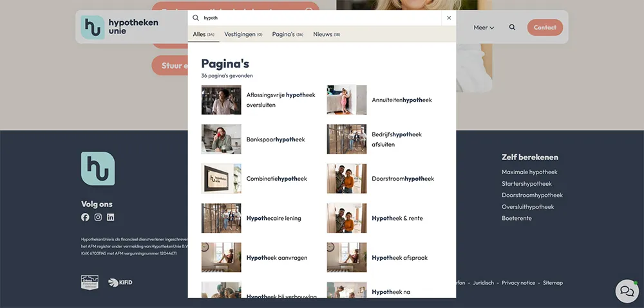Expand the Meer dropdown menu
This screenshot has width=644, height=308.
point(484,28)
